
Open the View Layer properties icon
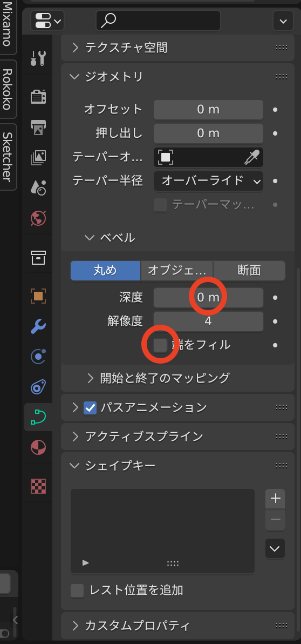click(38, 157)
